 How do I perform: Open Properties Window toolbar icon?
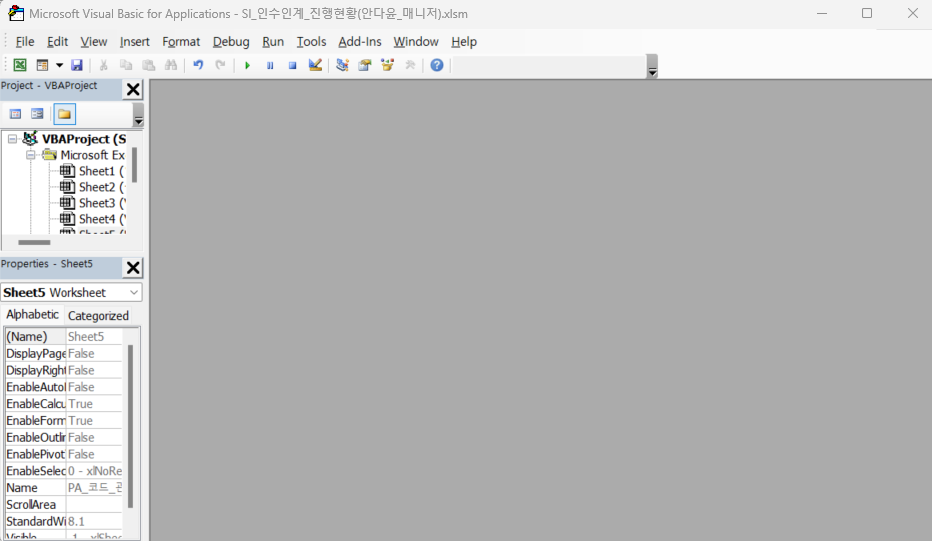(364, 65)
